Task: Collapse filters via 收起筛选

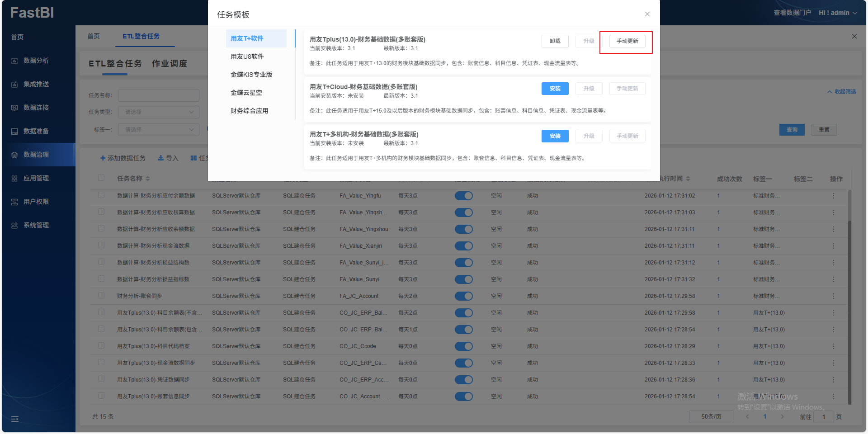Action: (x=842, y=92)
